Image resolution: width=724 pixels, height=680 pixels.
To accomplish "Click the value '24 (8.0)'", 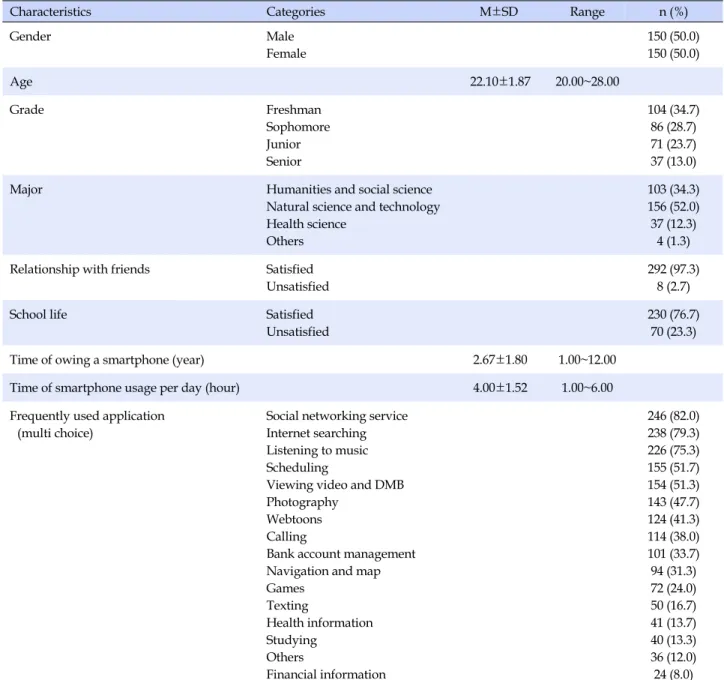I will 673,674.
